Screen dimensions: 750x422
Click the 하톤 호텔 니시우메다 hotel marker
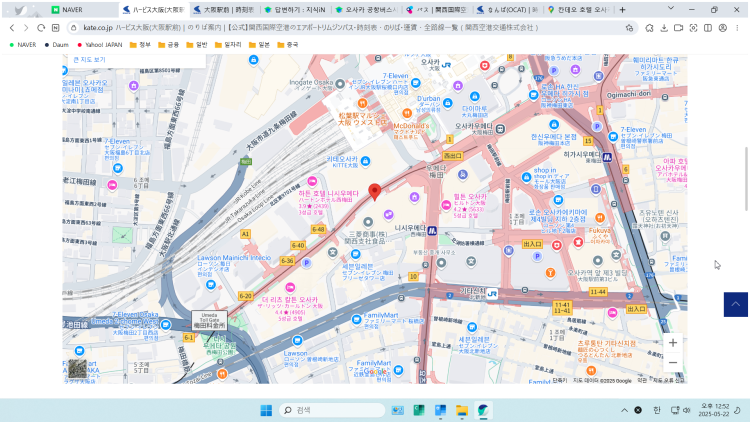[x=312, y=181]
